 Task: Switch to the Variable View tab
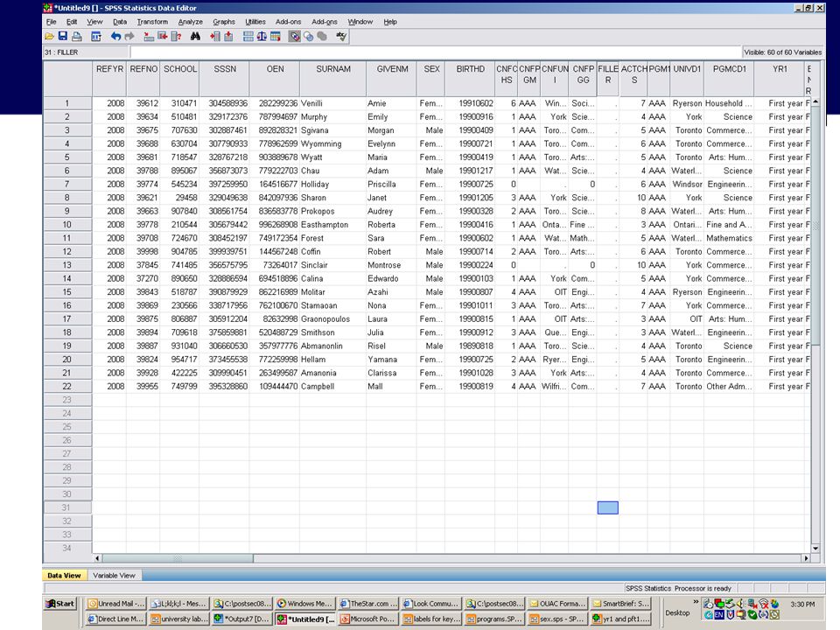114,576
